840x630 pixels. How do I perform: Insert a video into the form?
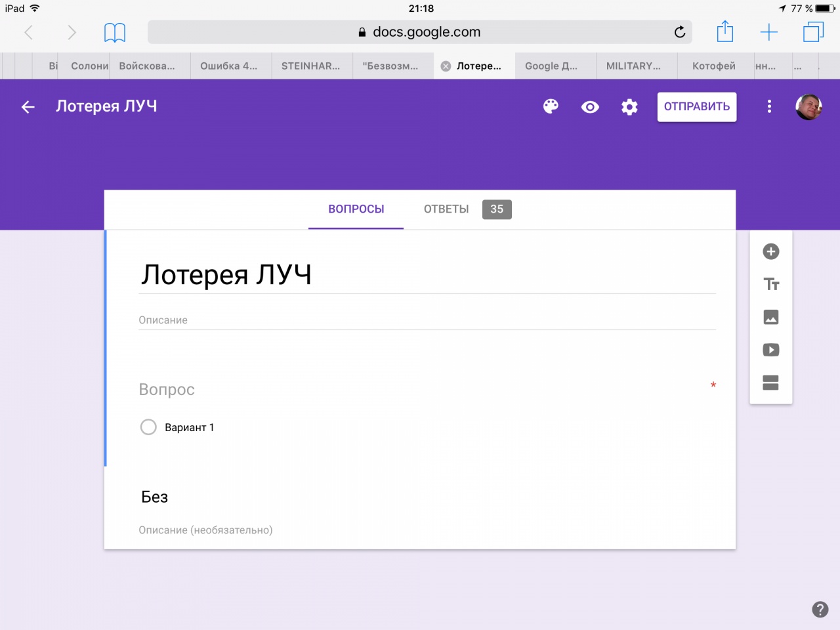[771, 350]
